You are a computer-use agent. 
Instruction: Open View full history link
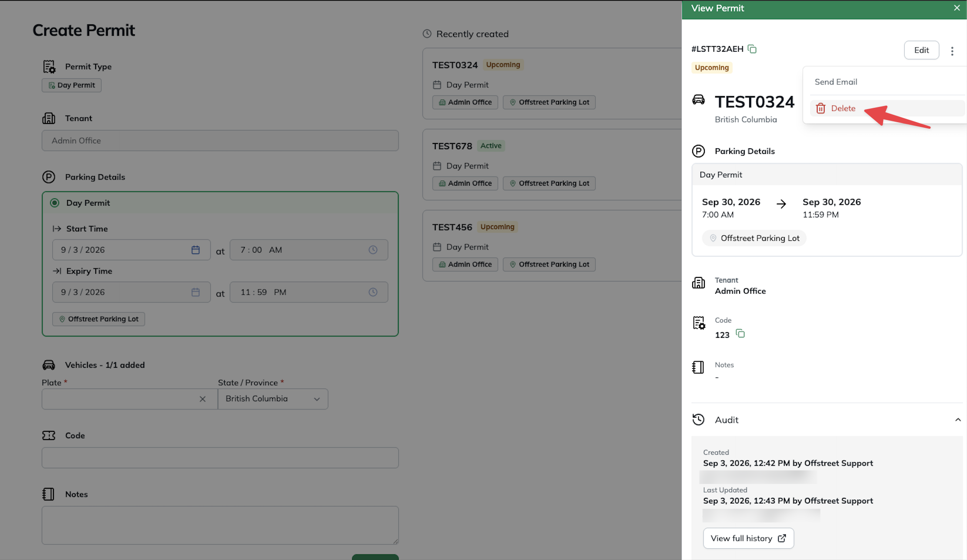(748, 538)
